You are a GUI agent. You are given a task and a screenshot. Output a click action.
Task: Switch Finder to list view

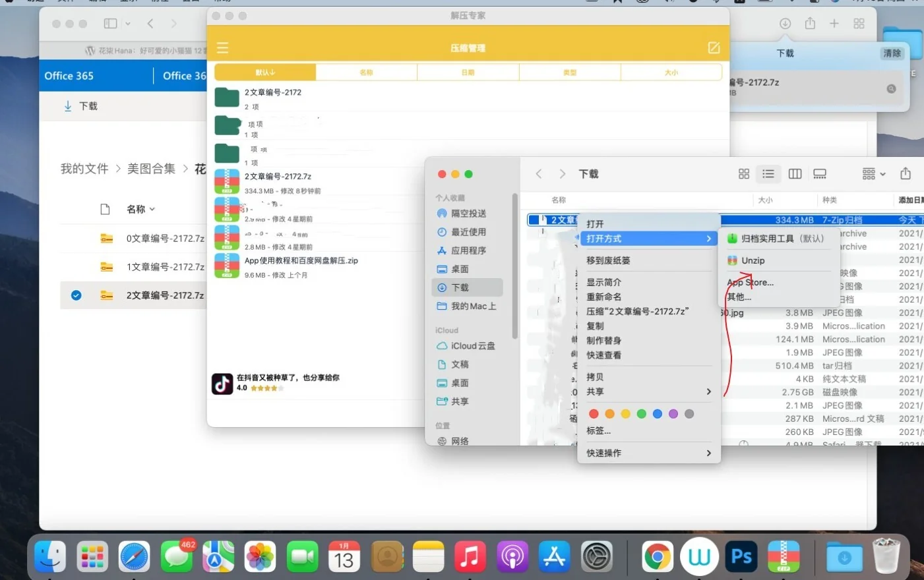point(768,174)
